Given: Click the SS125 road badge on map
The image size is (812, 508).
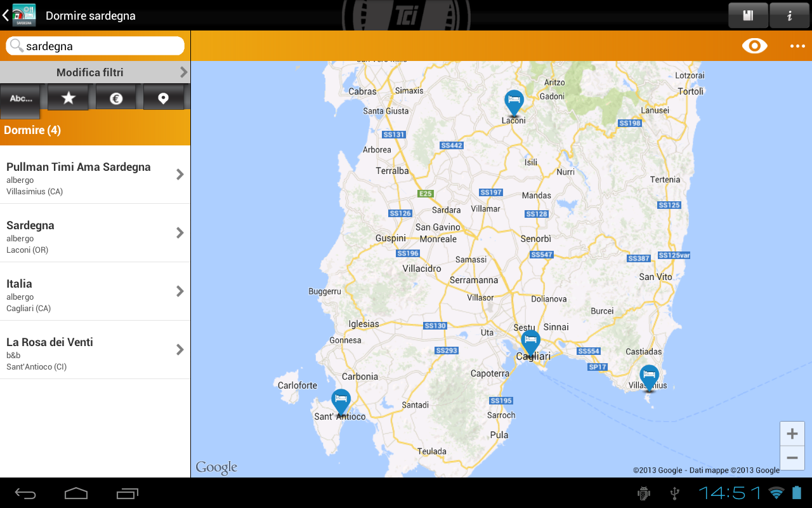Looking at the screenshot, I should coord(669,205).
